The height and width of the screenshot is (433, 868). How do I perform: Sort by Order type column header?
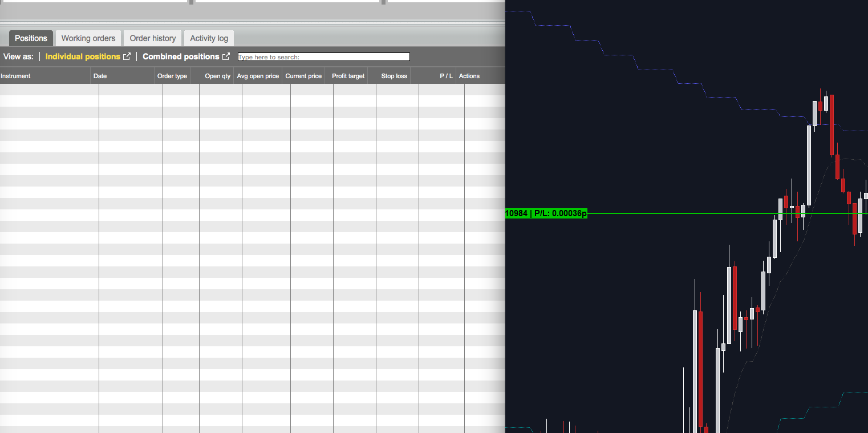(x=172, y=76)
